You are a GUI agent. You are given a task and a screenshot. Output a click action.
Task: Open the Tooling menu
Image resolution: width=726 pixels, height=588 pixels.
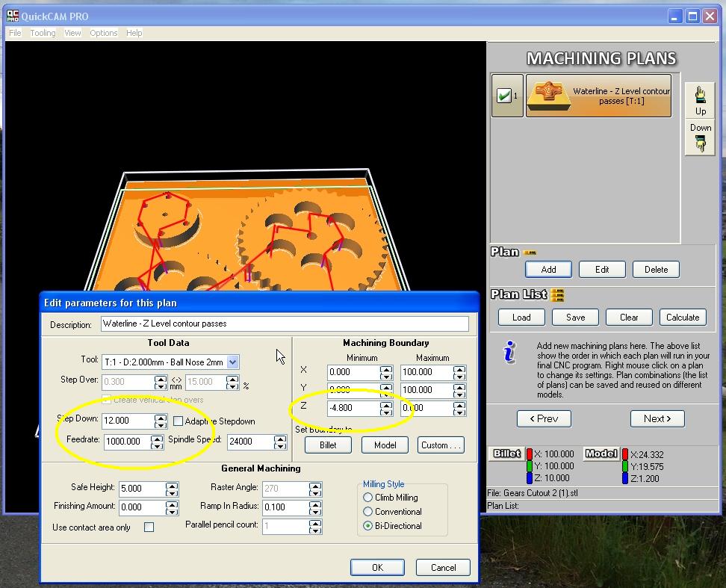[43, 33]
